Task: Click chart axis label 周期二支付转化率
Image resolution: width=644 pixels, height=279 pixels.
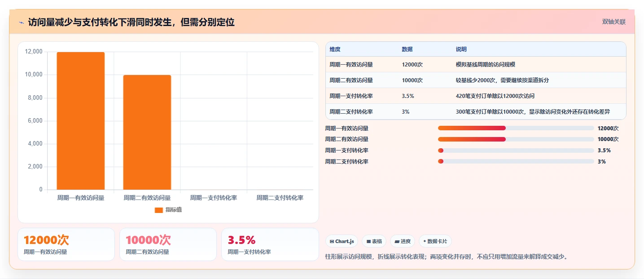Action: 280,198
